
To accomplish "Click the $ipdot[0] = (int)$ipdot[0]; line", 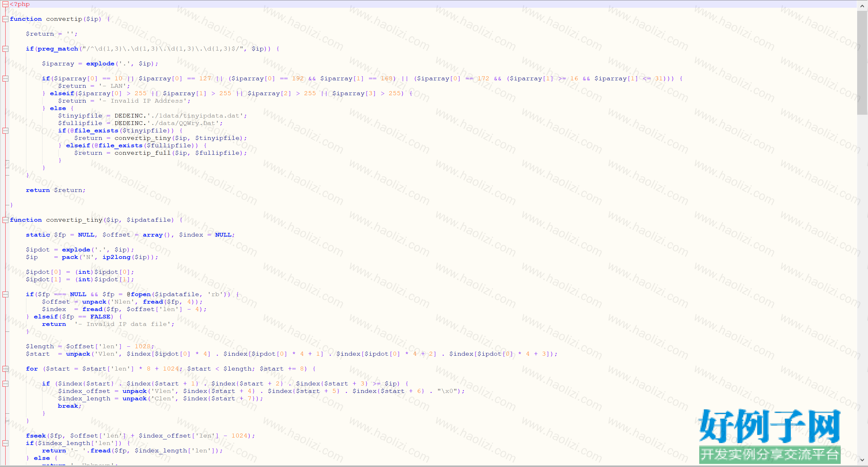I will click(x=80, y=272).
